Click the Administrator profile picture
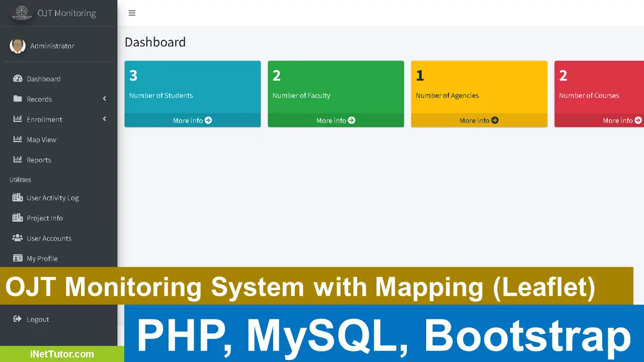Image resolution: width=644 pixels, height=362 pixels. pos(18,46)
